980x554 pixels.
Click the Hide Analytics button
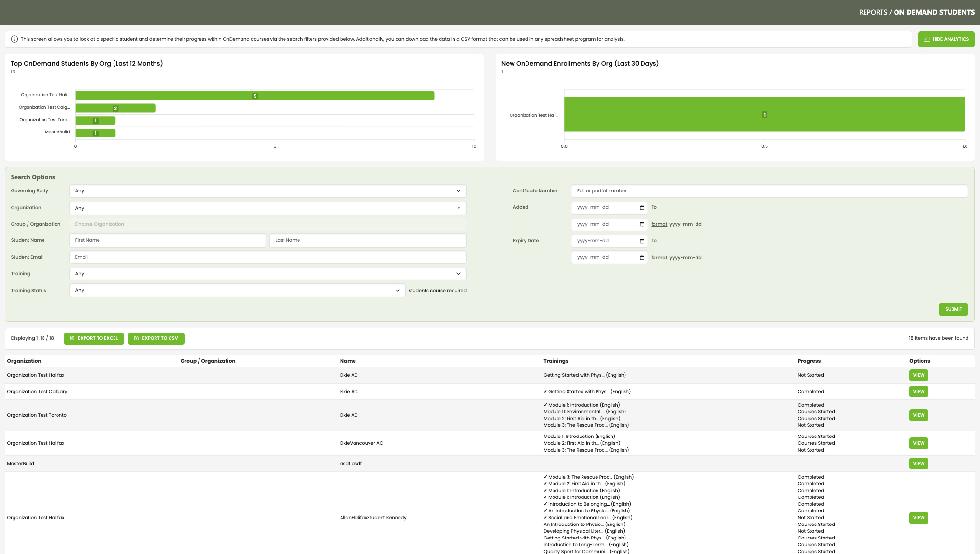click(946, 39)
